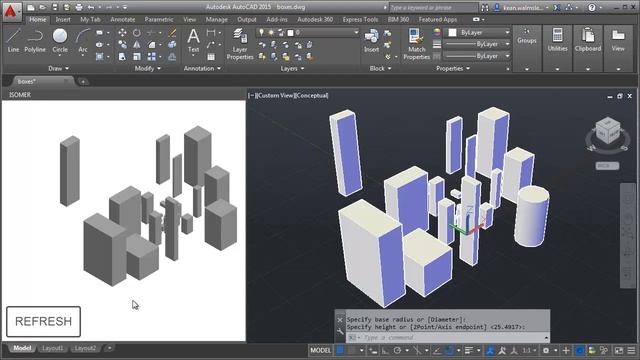This screenshot has width=640, height=360.
Task: Open the Help question mark icon
Action: 591,7
